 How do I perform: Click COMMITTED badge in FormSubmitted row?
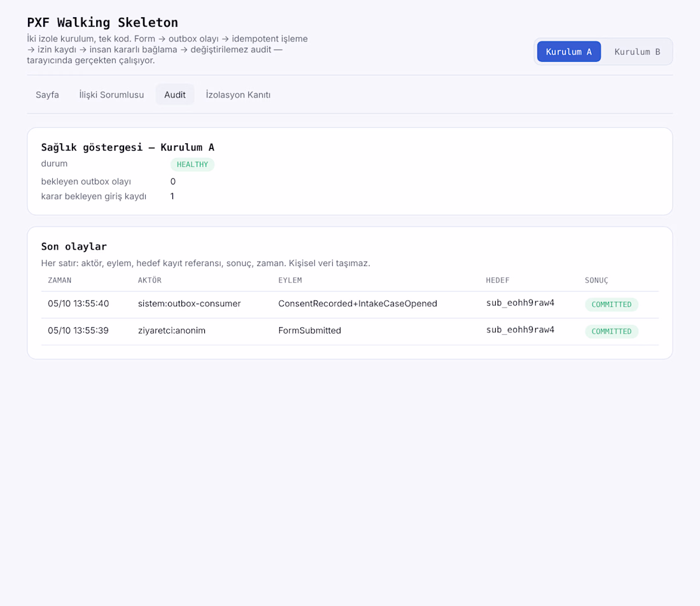[612, 332]
